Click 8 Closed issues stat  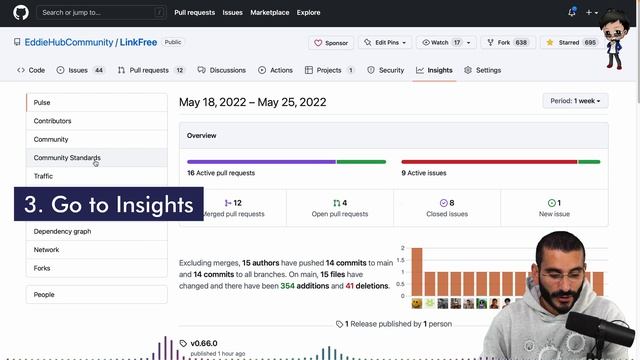pos(447,208)
